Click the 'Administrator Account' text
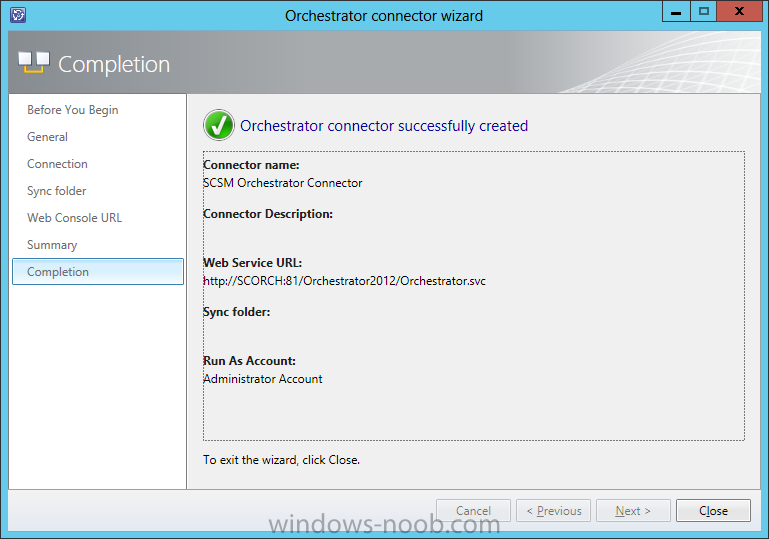This screenshot has width=769, height=539. pos(263,379)
